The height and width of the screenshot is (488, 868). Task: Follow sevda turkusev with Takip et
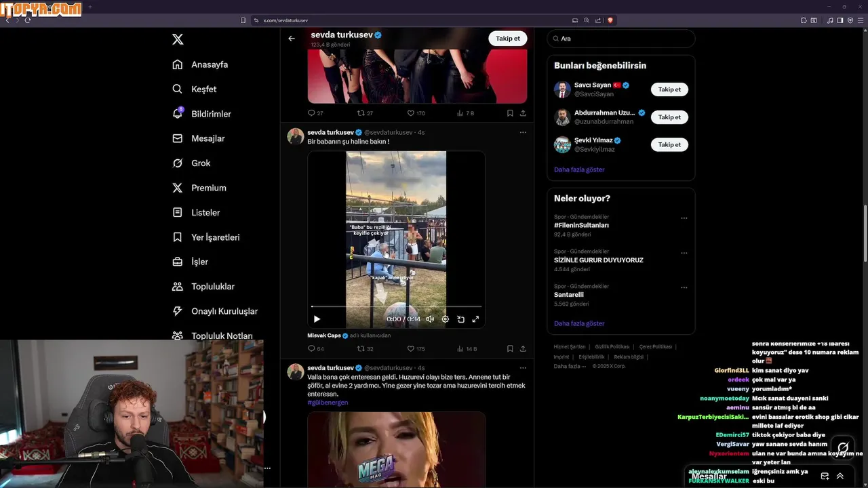(508, 39)
